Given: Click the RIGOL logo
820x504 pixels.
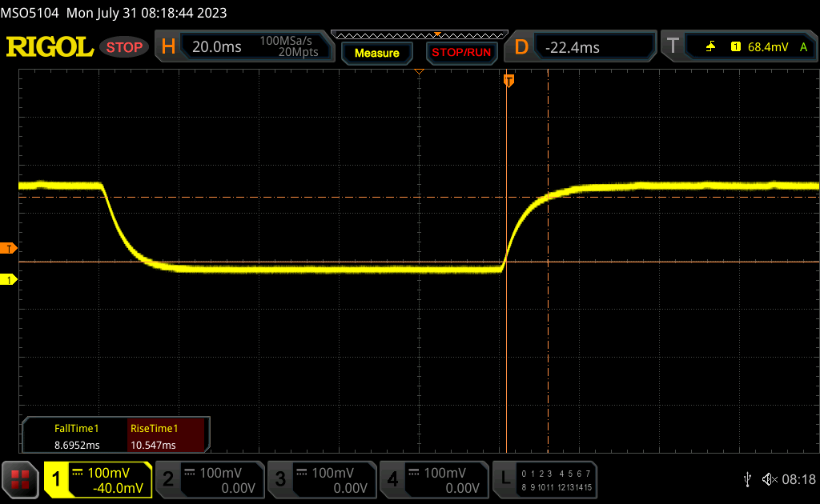Looking at the screenshot, I should (x=50, y=47).
